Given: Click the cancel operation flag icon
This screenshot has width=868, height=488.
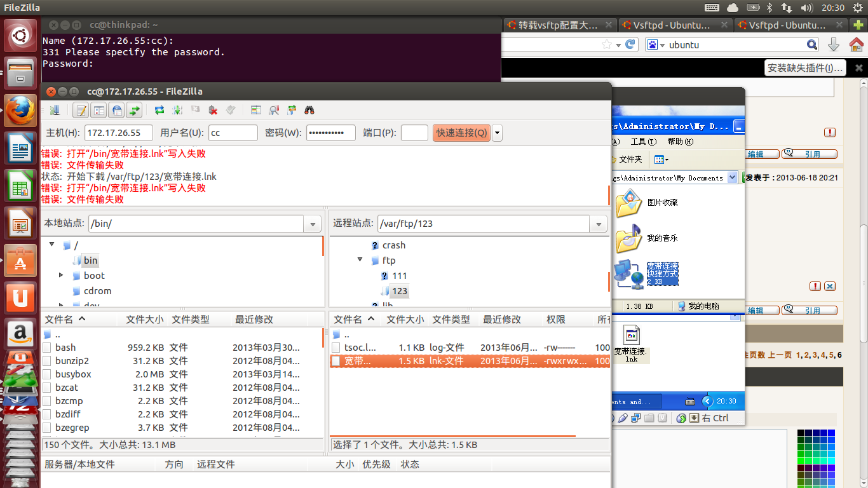Looking at the screenshot, I should click(195, 110).
